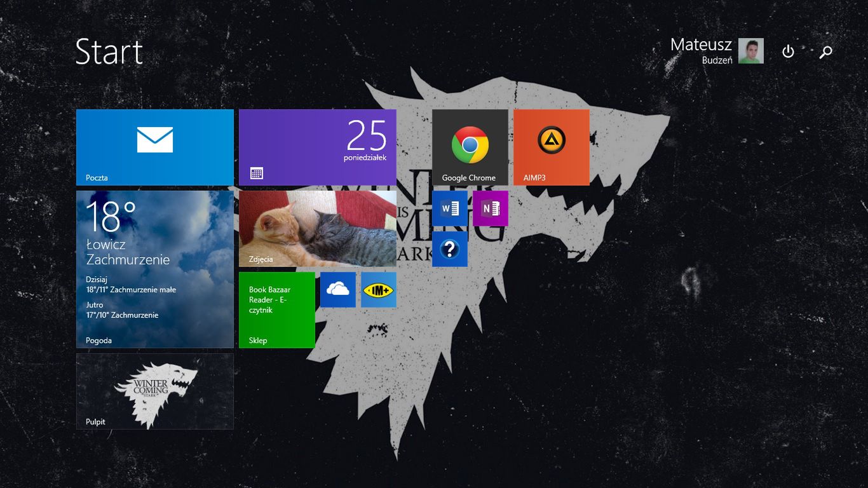This screenshot has height=488, width=868.
Task: Open the OneNote tile
Action: (491, 208)
